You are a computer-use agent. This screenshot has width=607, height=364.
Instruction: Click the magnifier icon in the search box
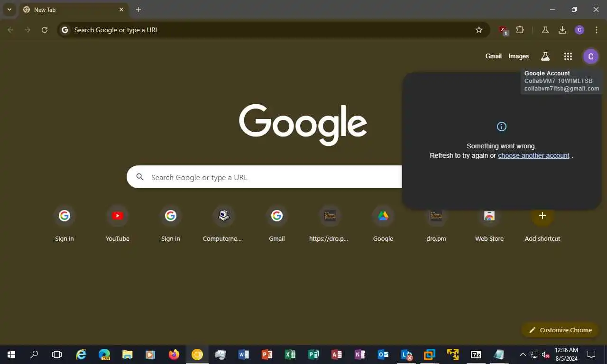[140, 177]
